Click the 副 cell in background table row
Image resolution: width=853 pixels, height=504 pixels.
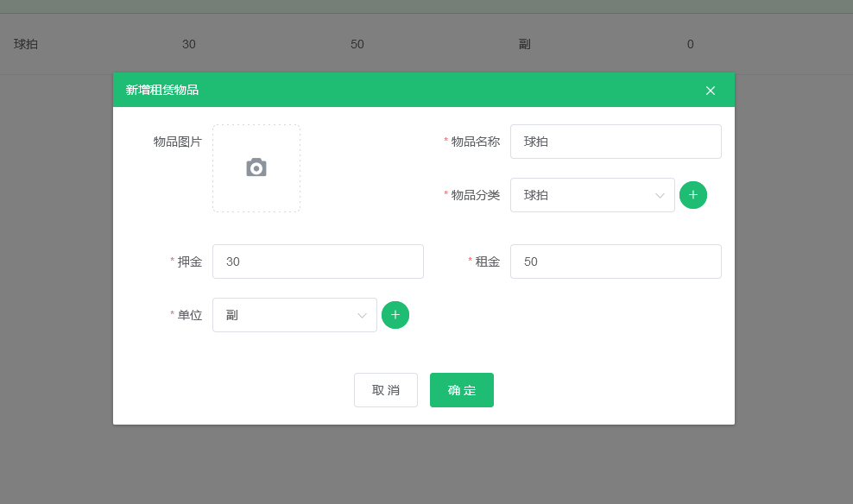[524, 44]
